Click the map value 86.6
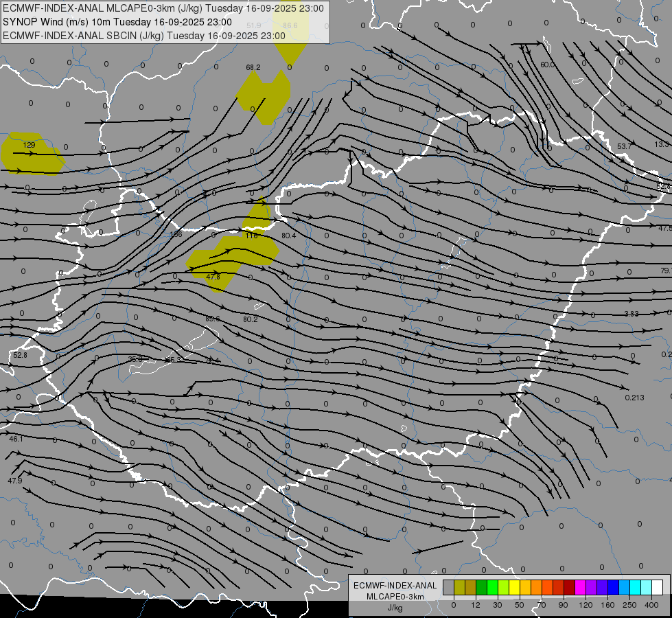 coord(290,25)
